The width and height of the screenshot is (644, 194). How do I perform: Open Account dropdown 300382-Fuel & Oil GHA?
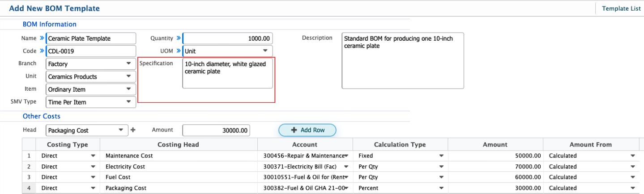pyautogui.click(x=306, y=188)
